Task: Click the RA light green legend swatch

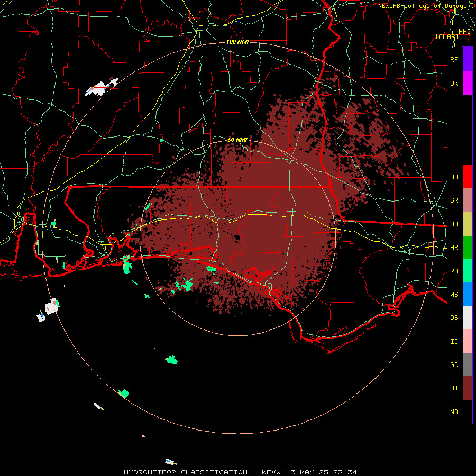Action: [x=467, y=271]
